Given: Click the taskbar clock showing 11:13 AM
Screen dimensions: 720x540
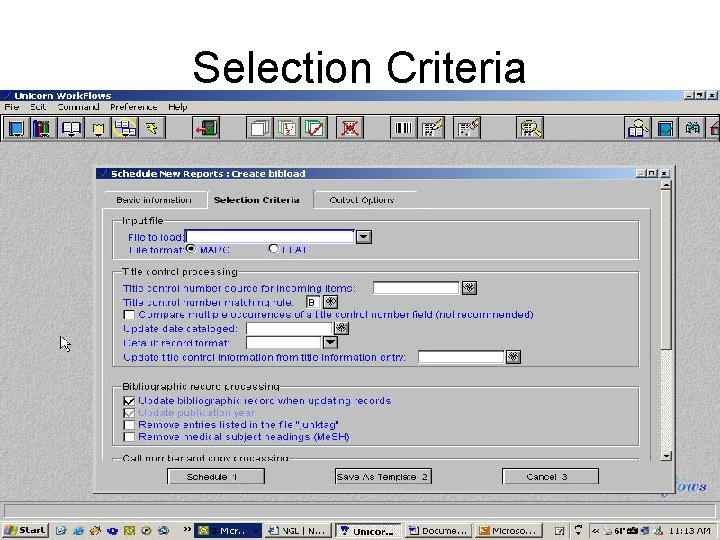Looking at the screenshot, I should 690,530.
